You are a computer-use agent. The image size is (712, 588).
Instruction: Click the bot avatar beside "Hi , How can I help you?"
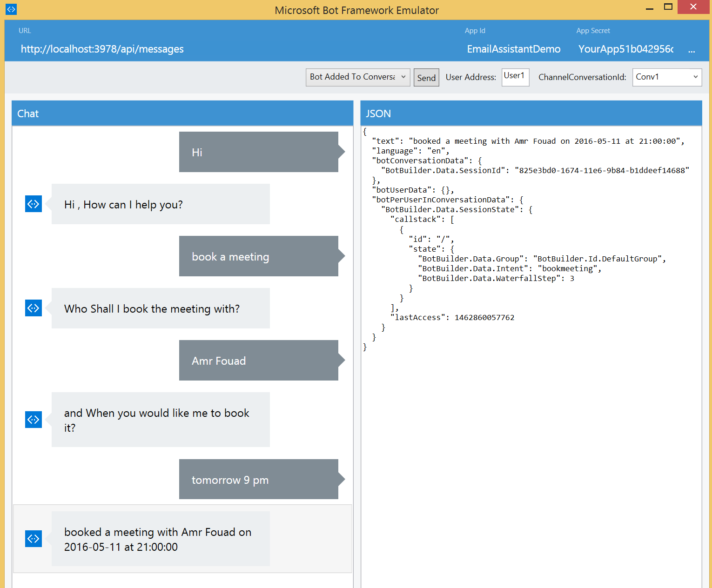33,204
